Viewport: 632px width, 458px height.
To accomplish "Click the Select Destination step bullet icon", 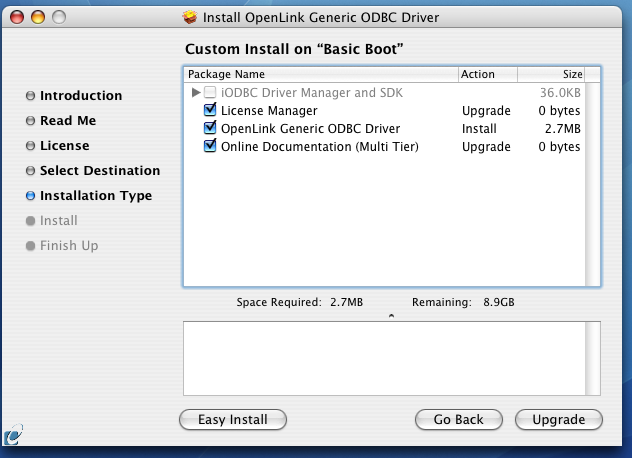I will click(31, 171).
